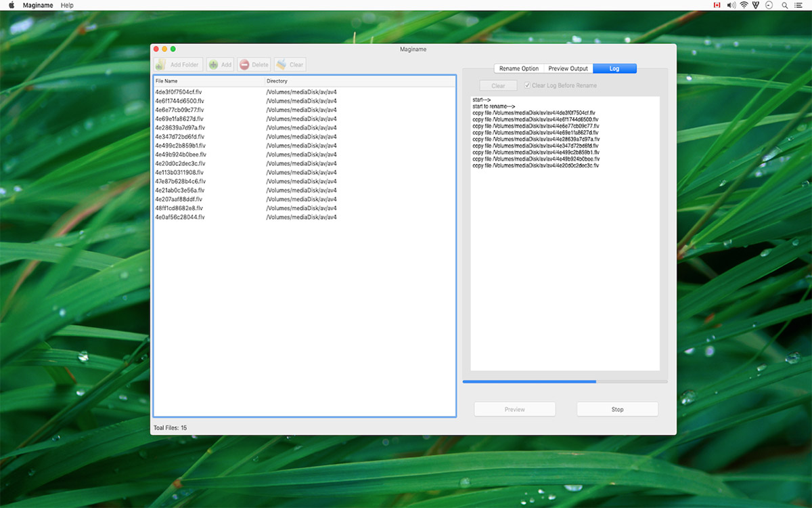The height and width of the screenshot is (508, 812).
Task: Click the red Delete icon
Action: pos(244,65)
